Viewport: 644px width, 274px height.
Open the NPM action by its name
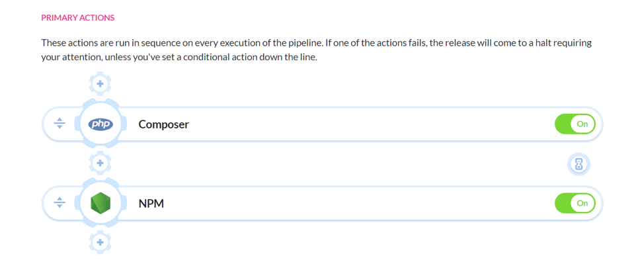click(151, 203)
